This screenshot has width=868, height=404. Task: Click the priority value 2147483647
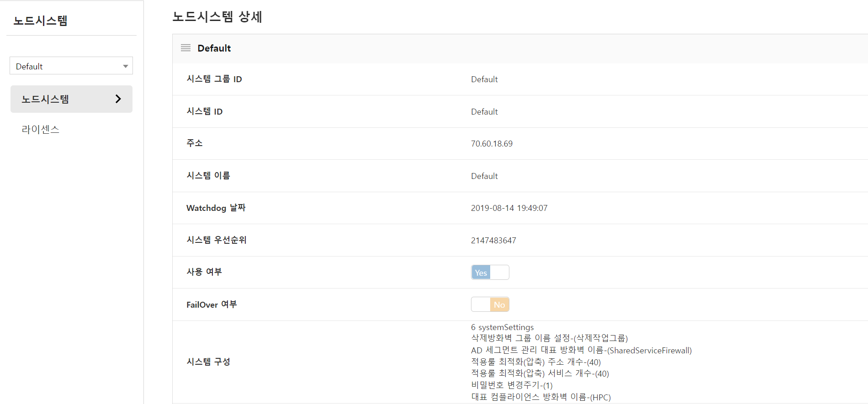click(493, 241)
